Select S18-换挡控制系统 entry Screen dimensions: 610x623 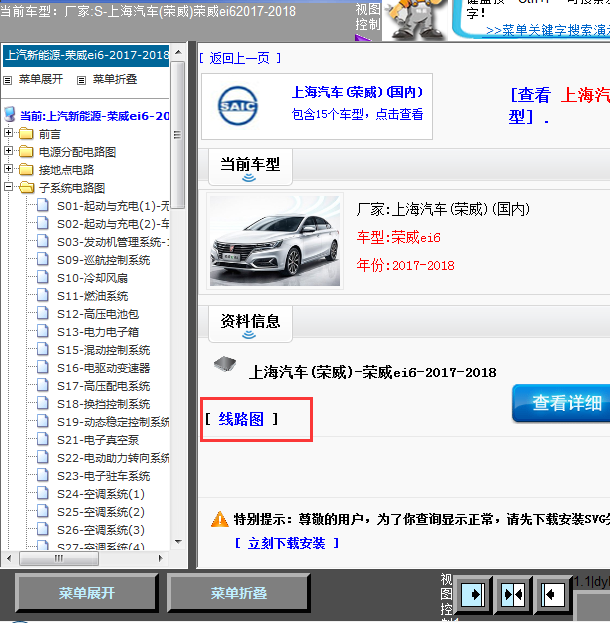tap(103, 404)
